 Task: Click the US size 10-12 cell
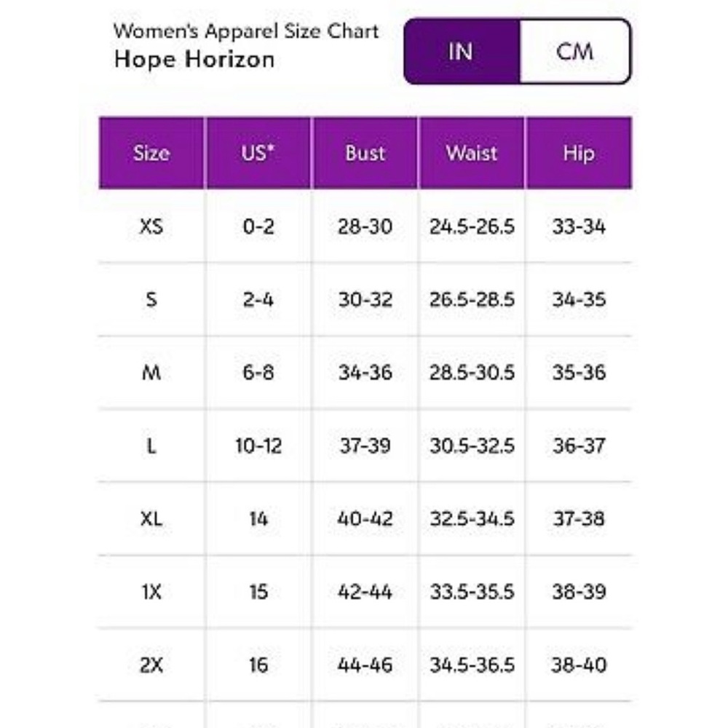[258, 446]
